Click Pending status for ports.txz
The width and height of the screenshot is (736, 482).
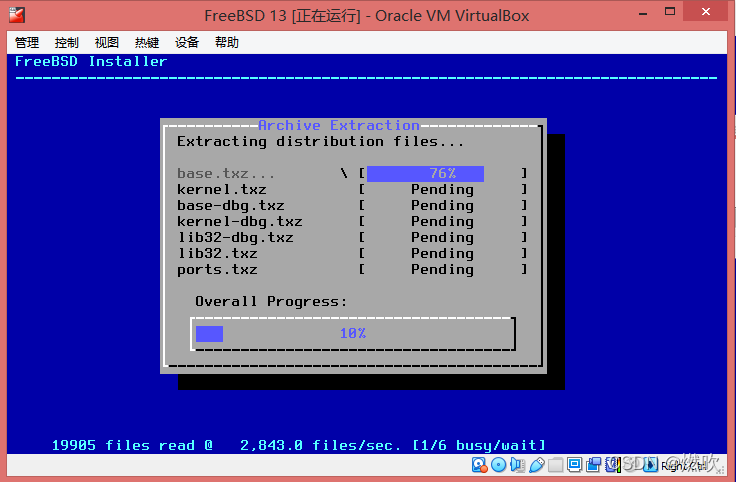point(442,269)
